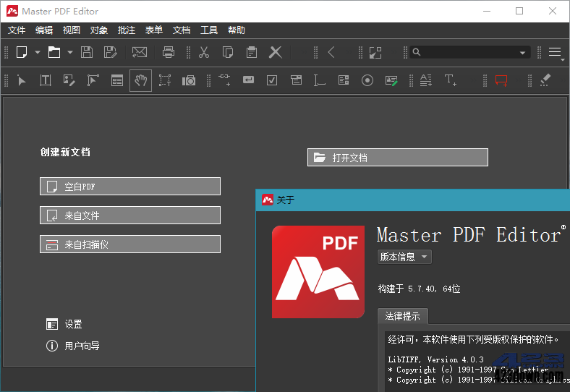Click the Paste clipboard icon
570x392 pixels.
251,52
